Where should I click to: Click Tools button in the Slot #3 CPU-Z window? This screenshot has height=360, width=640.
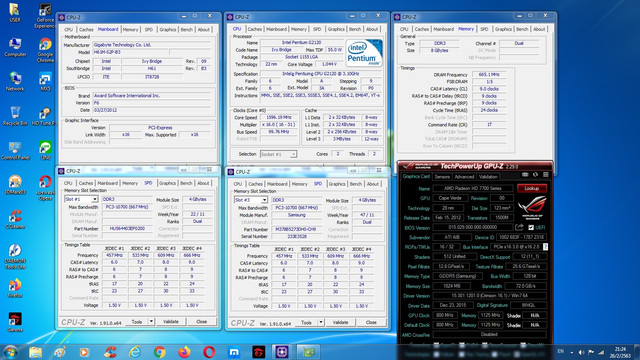point(307,322)
